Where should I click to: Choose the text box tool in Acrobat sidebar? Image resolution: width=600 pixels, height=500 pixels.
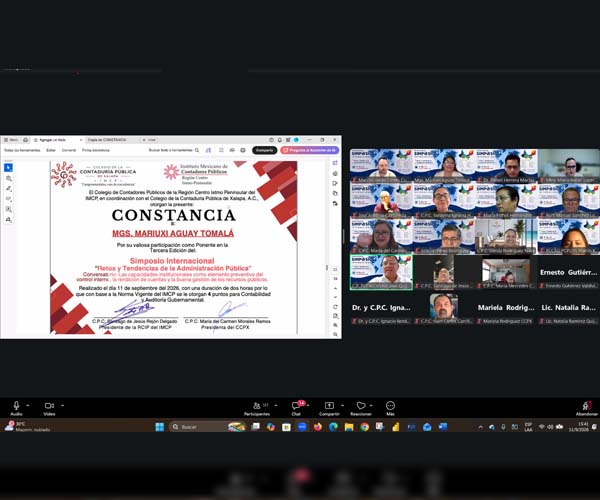[x=8, y=209]
